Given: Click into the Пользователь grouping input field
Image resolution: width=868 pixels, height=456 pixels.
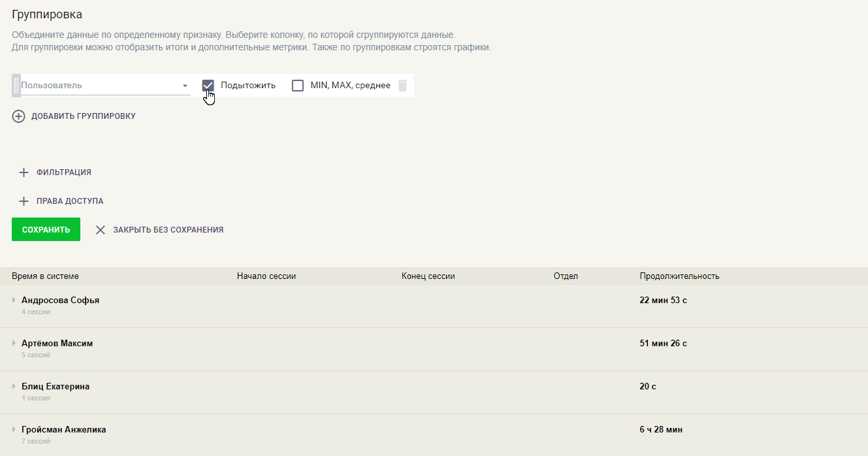Looking at the screenshot, I should 98,86.
